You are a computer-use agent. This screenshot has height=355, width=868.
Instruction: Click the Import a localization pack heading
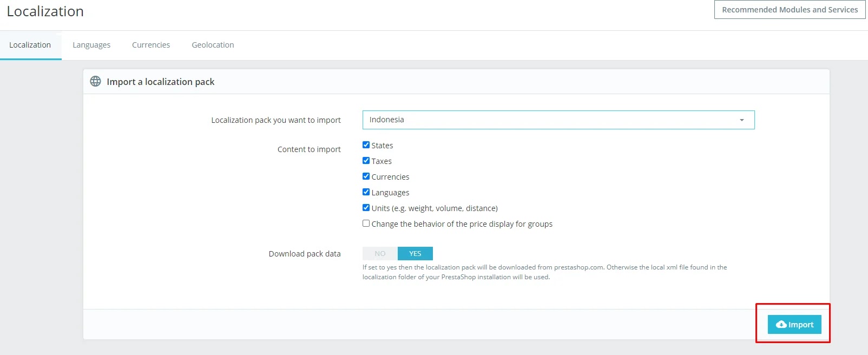point(161,82)
